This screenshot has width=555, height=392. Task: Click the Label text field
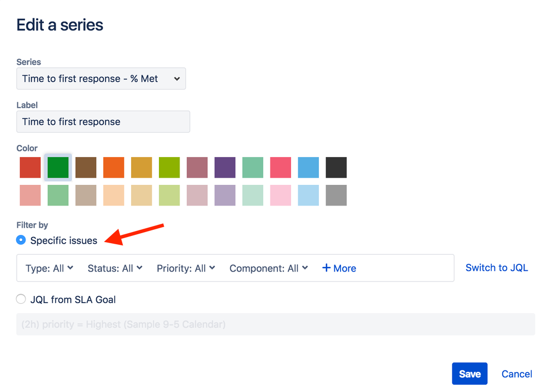tap(103, 122)
